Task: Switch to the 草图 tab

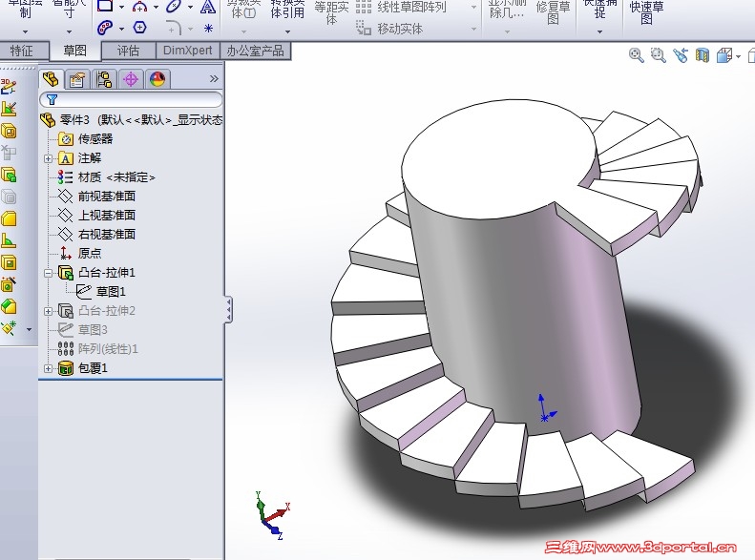Action: click(x=75, y=51)
